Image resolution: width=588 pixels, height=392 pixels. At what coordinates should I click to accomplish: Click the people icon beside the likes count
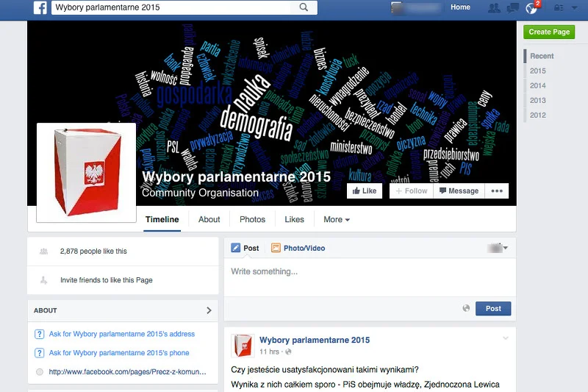43,252
